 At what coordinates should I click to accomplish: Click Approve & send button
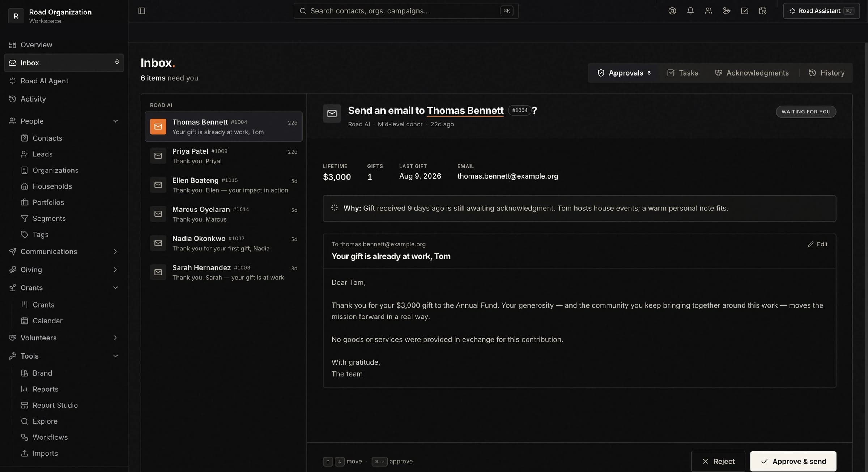(793, 461)
